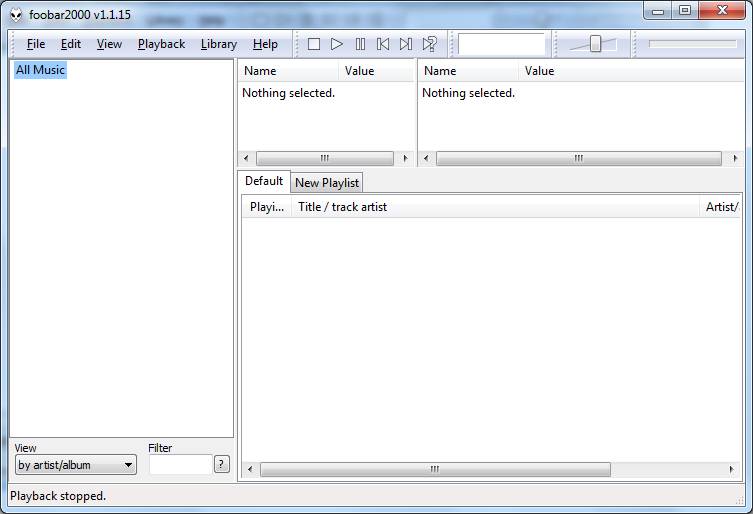Click the foobar2000 alien icon in title bar

(16, 15)
